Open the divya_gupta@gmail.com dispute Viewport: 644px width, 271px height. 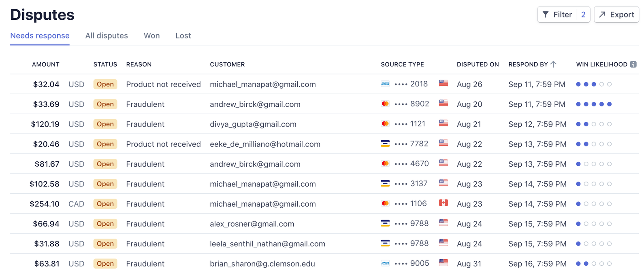253,124
